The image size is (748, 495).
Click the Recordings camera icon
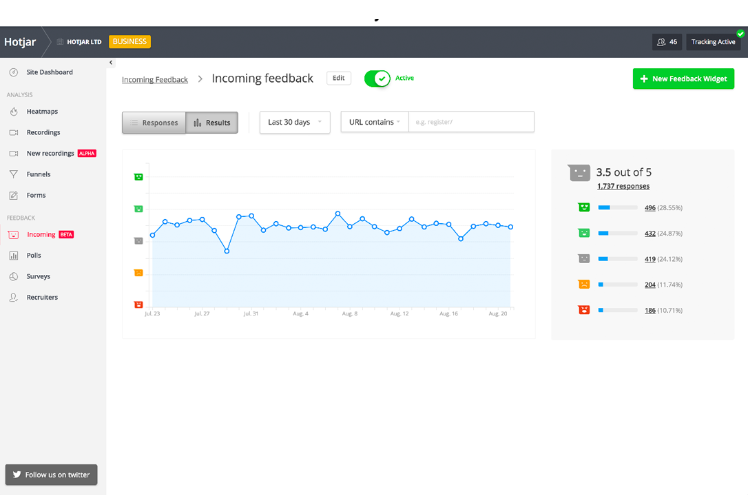pos(13,133)
